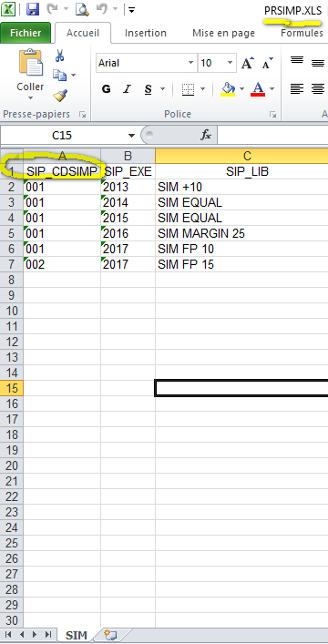Click cell containing 002
The image size is (328, 644).
(62, 264)
